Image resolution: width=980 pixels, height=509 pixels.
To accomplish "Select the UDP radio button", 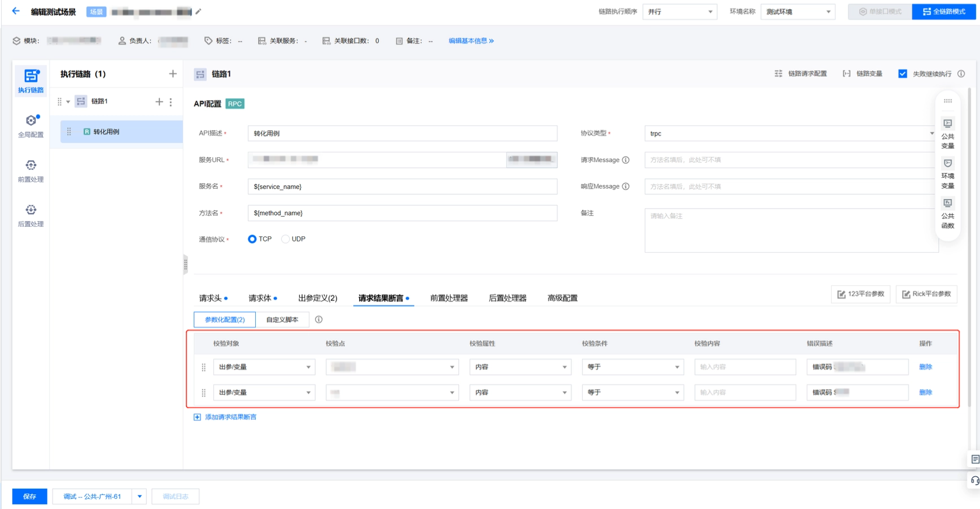I will 286,239.
